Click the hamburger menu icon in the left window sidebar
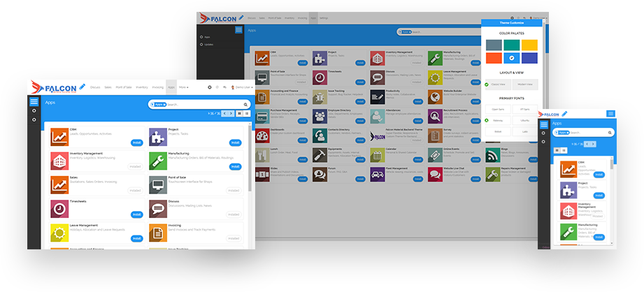The width and height of the screenshot is (644, 292). [34, 101]
